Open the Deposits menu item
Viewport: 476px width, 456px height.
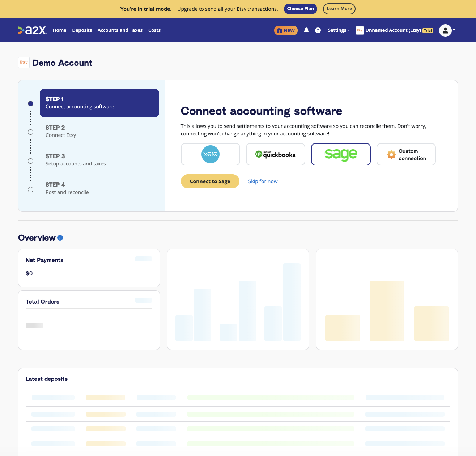click(x=82, y=30)
